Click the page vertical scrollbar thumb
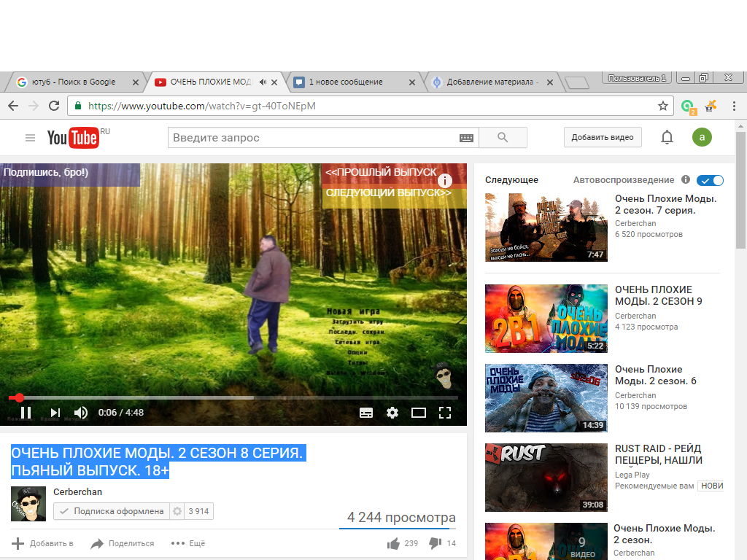 [x=740, y=190]
